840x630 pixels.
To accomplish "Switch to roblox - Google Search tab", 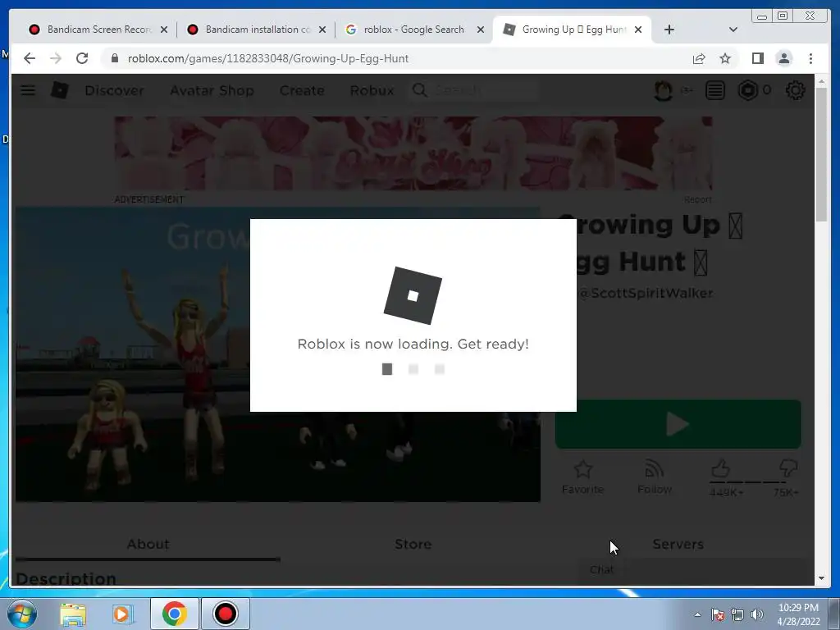I will click(413, 30).
